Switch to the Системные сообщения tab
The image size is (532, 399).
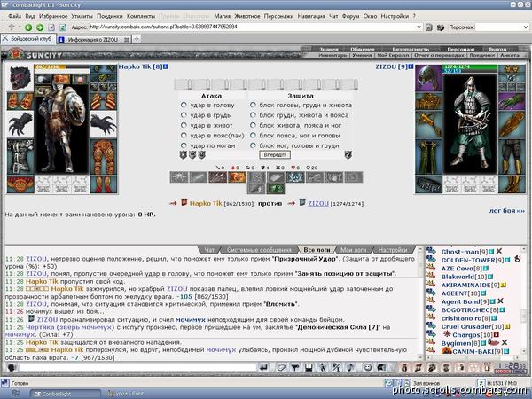click(259, 250)
